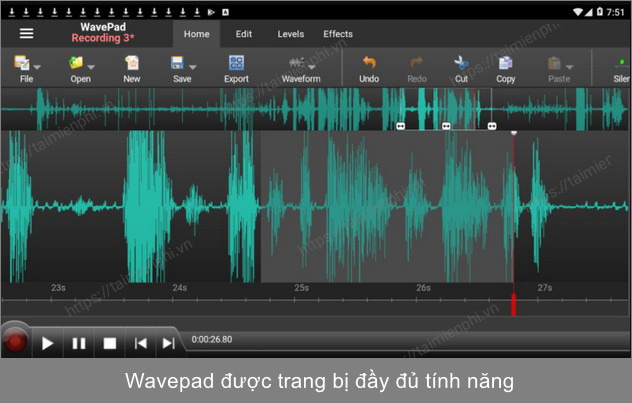Expand the File dropdown arrow

click(x=37, y=67)
